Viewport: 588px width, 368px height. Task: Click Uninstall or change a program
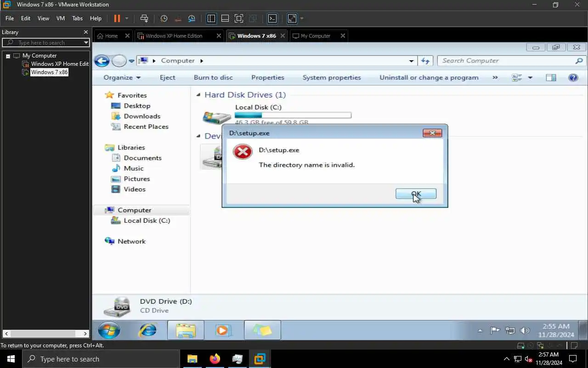pyautogui.click(x=429, y=78)
